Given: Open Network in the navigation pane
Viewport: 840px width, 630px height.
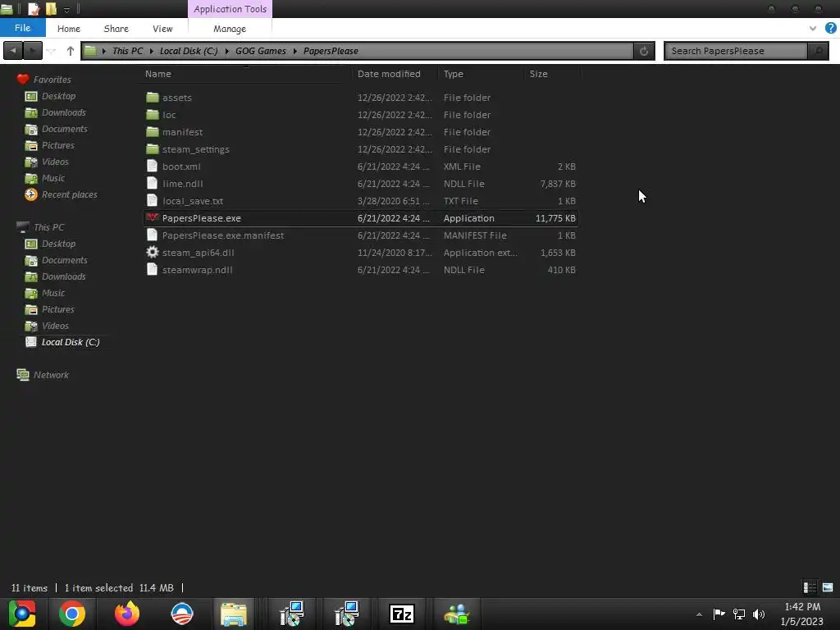Looking at the screenshot, I should [51, 375].
